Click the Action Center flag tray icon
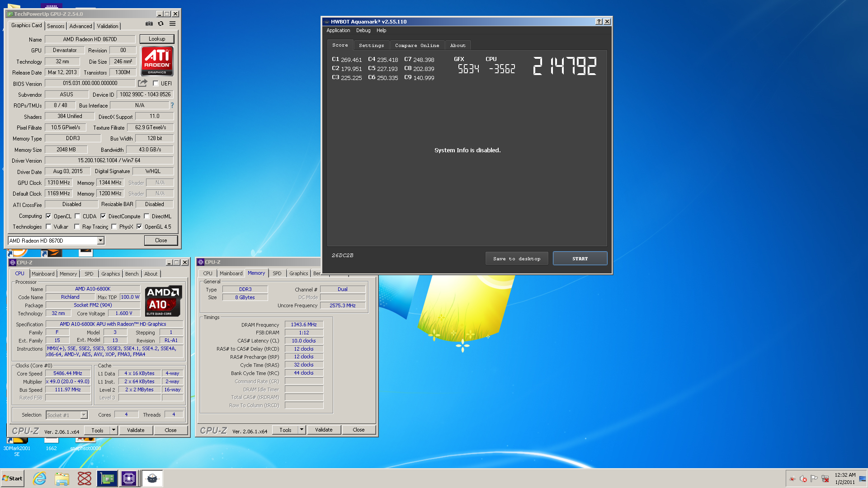868x488 pixels. 814,479
